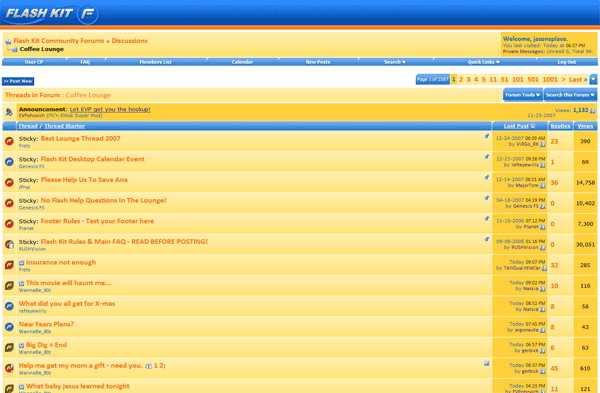600x393 pixels.
Task: Open thread starter Genesis F5 under Calendar Event thread
Action: tap(31, 166)
